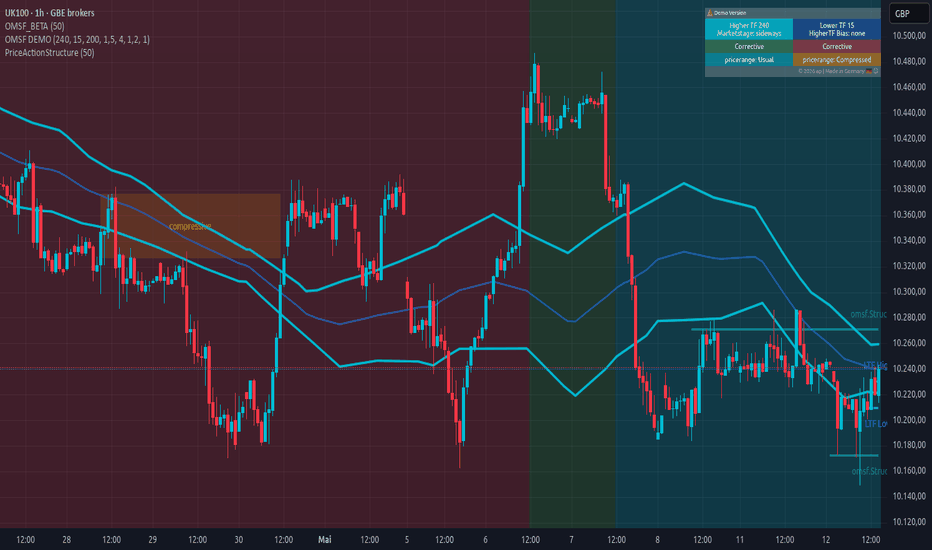Click the Lower TF 15 bias cell

pos(837,29)
